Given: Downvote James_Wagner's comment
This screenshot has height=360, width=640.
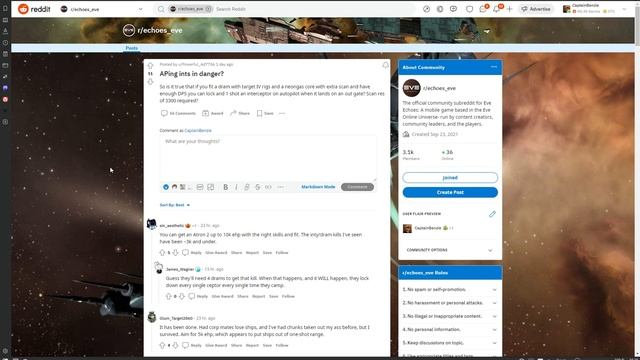Looking at the screenshot, I should pyautogui.click(x=182, y=296).
